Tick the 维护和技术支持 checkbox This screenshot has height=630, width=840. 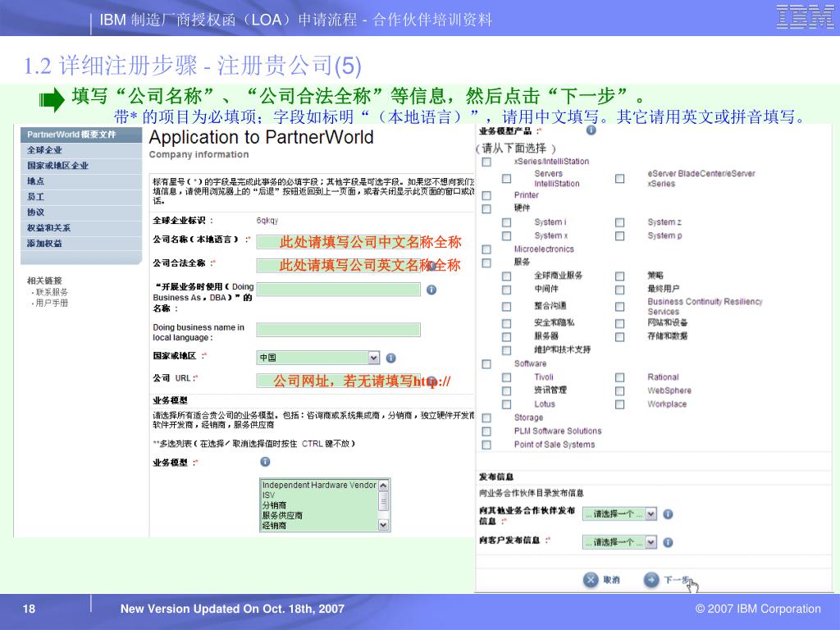click(506, 349)
